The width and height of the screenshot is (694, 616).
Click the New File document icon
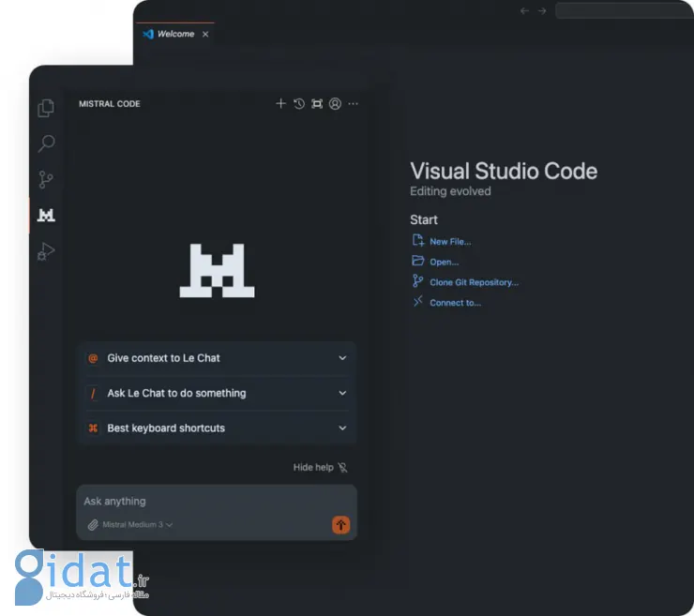pos(418,240)
